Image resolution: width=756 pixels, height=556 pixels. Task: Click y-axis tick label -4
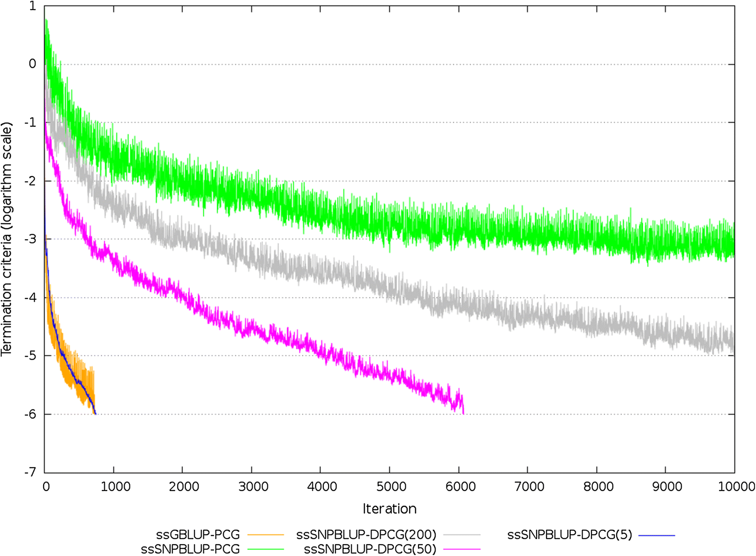pyautogui.click(x=30, y=297)
